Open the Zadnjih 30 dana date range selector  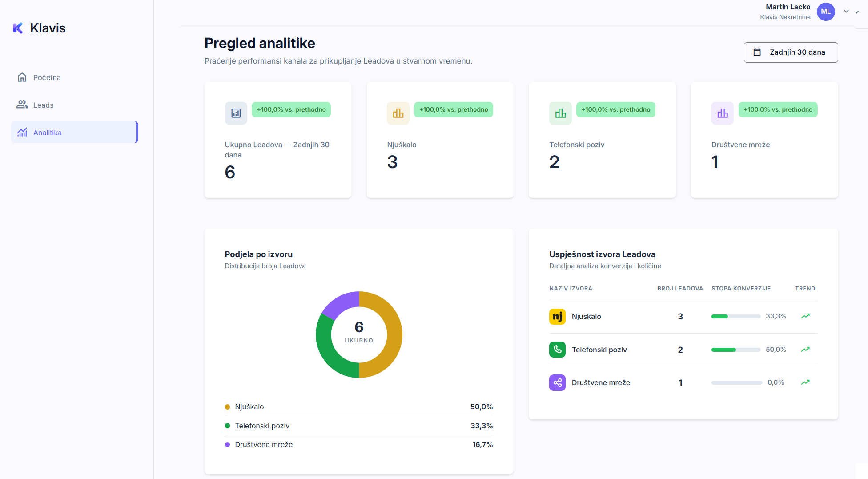[791, 52]
